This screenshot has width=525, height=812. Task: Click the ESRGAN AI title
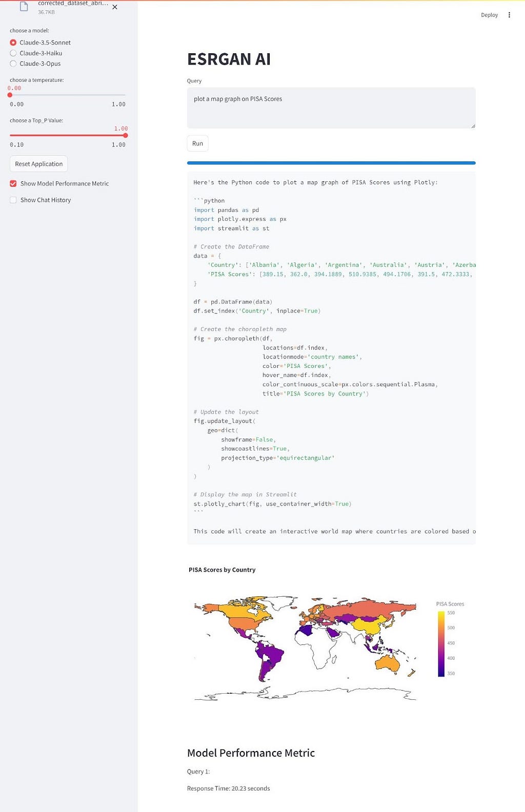229,59
